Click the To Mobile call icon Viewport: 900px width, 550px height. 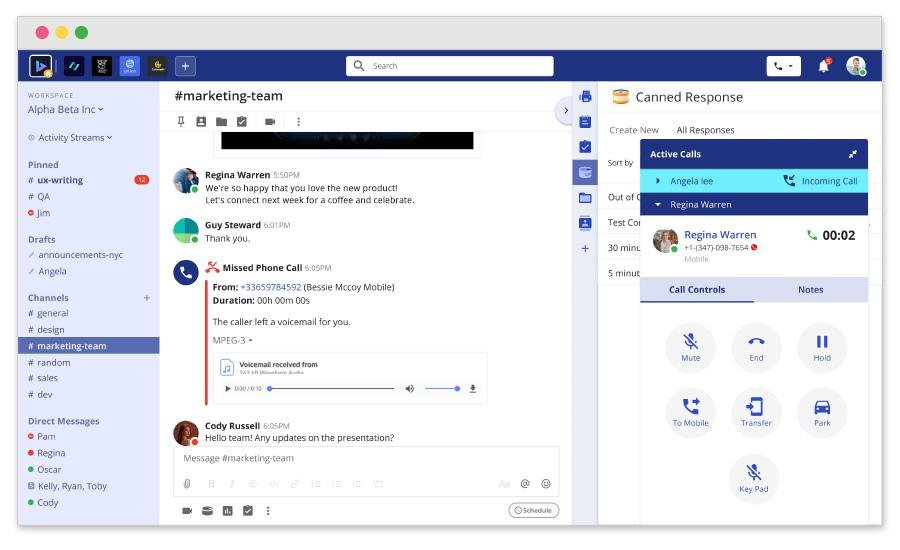point(690,412)
